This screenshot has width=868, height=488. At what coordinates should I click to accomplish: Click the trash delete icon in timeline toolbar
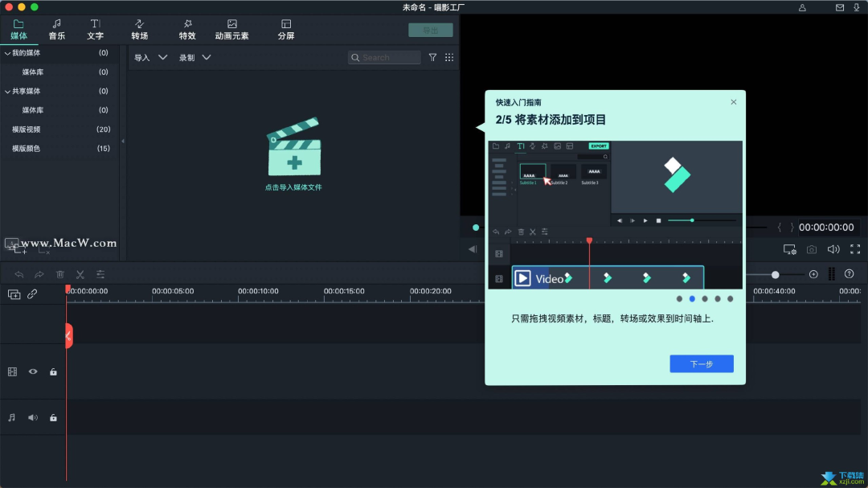[60, 274]
